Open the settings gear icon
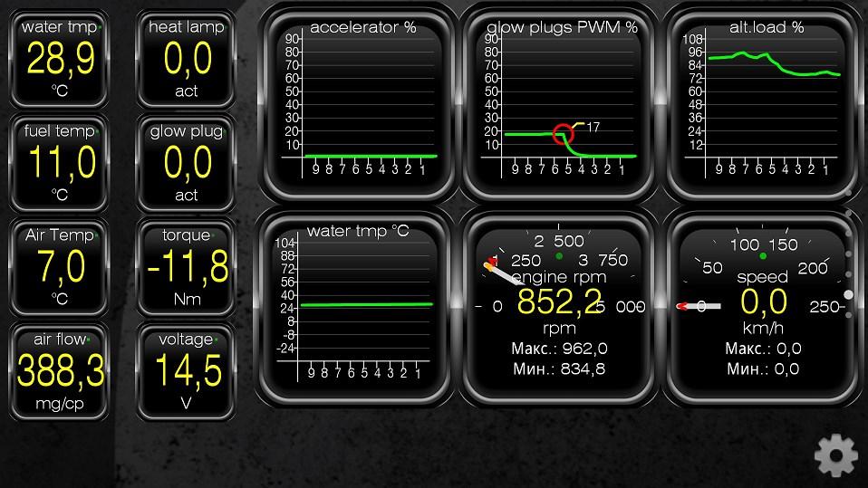The image size is (868, 488). 836,455
